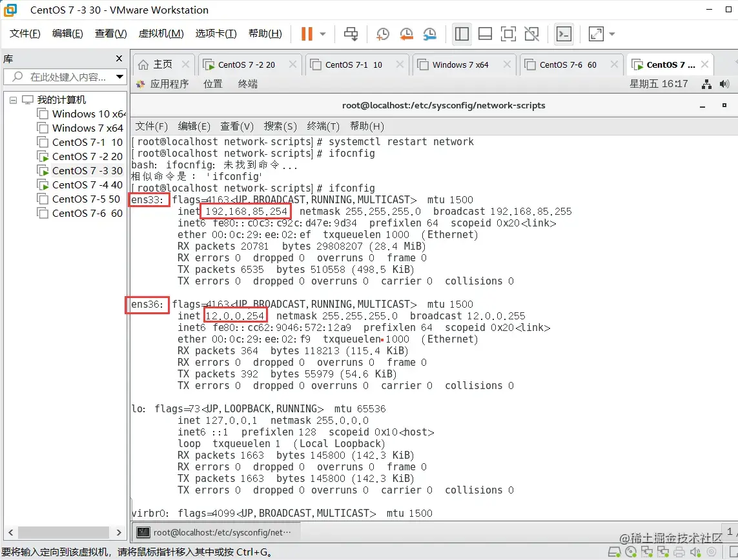Close the CentOS 7 -2 20 tab
Screen dimensions: 738x560
click(x=292, y=65)
